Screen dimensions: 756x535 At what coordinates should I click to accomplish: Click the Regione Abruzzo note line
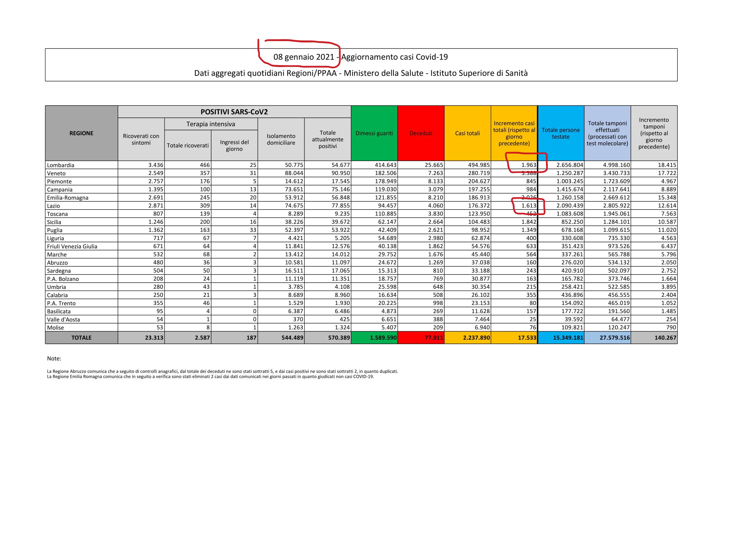point(222,371)
